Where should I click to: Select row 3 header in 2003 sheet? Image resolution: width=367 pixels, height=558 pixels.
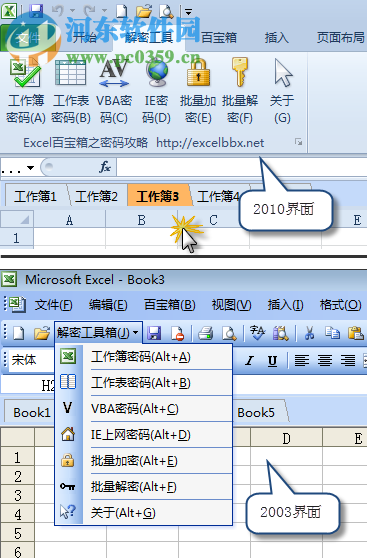[x=18, y=495]
